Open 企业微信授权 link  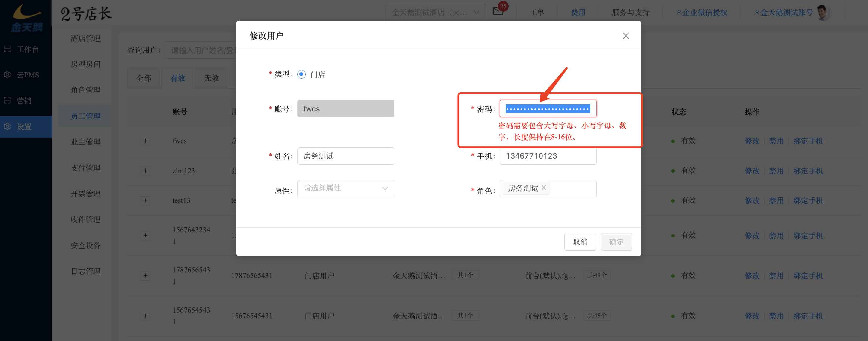(702, 13)
